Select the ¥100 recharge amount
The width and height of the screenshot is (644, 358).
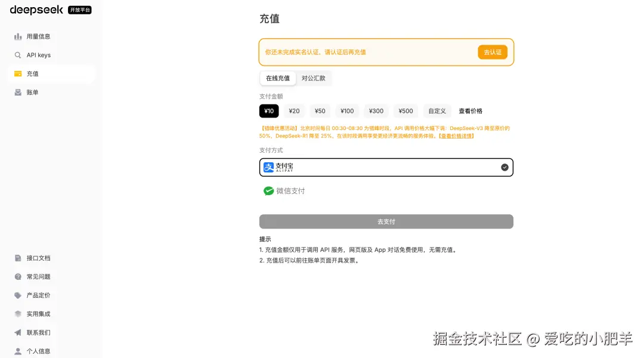[346, 110]
